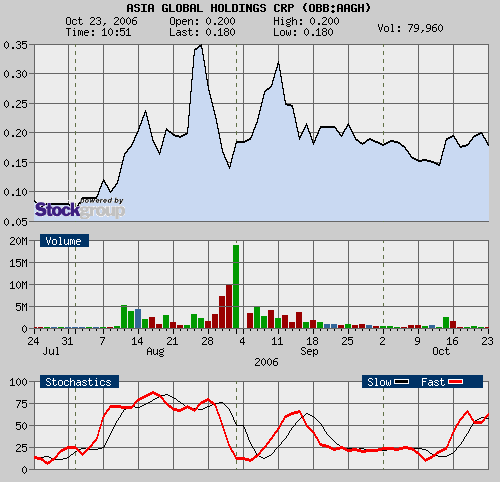Click the blue volume bar above Aug 14
This screenshot has width=500, height=482.
tap(138, 319)
